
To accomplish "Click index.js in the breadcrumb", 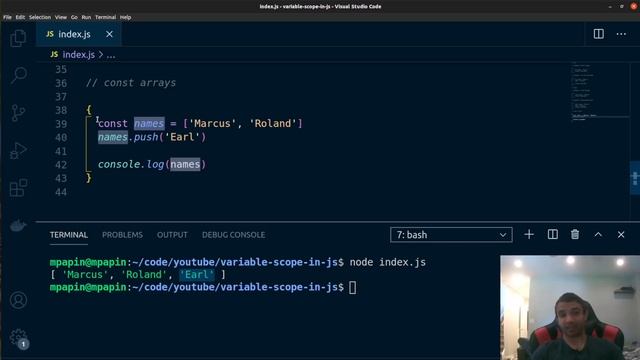I will (x=78, y=55).
